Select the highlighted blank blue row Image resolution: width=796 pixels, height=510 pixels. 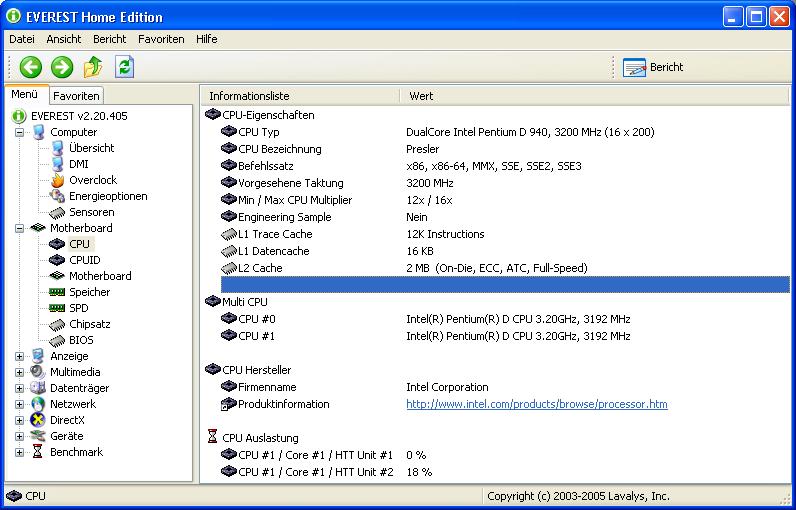(x=505, y=285)
